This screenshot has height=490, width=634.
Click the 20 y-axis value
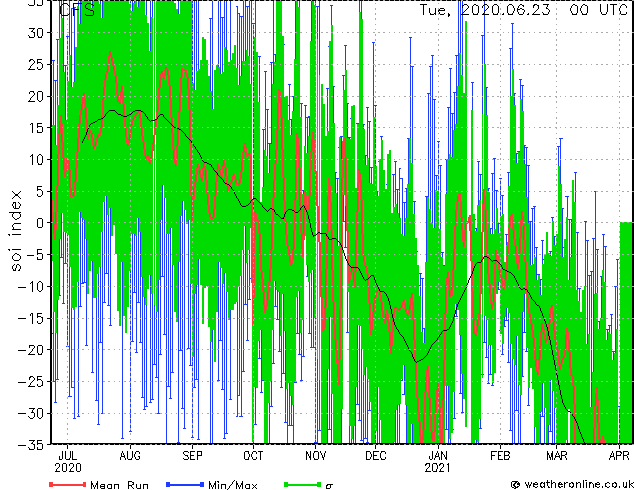(35, 96)
